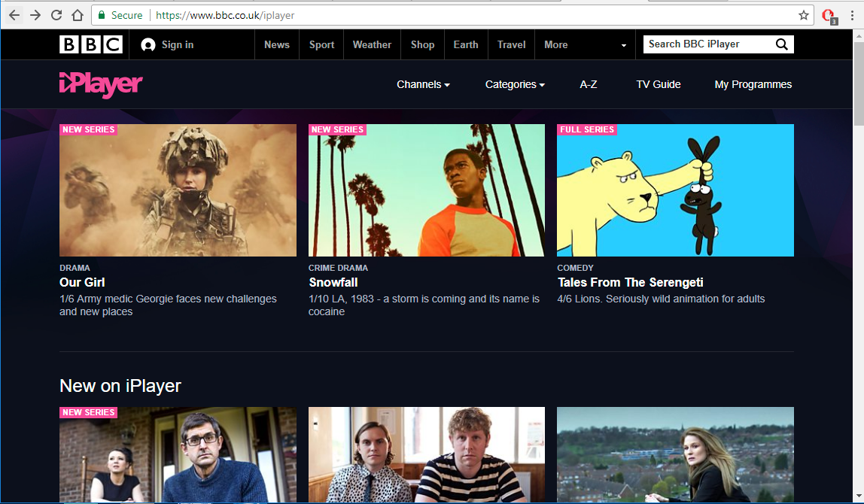Open the Channels dropdown menu

point(423,84)
